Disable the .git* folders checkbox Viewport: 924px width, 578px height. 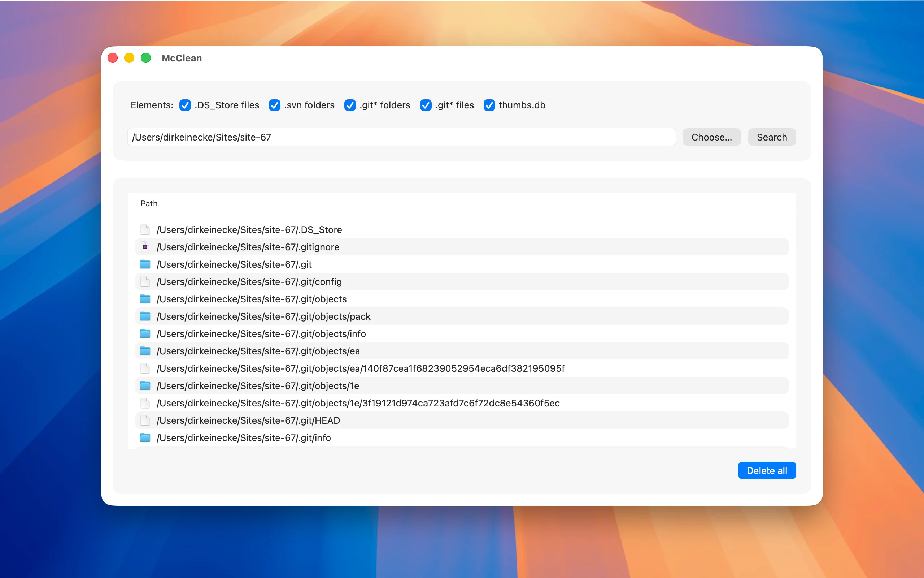point(350,105)
